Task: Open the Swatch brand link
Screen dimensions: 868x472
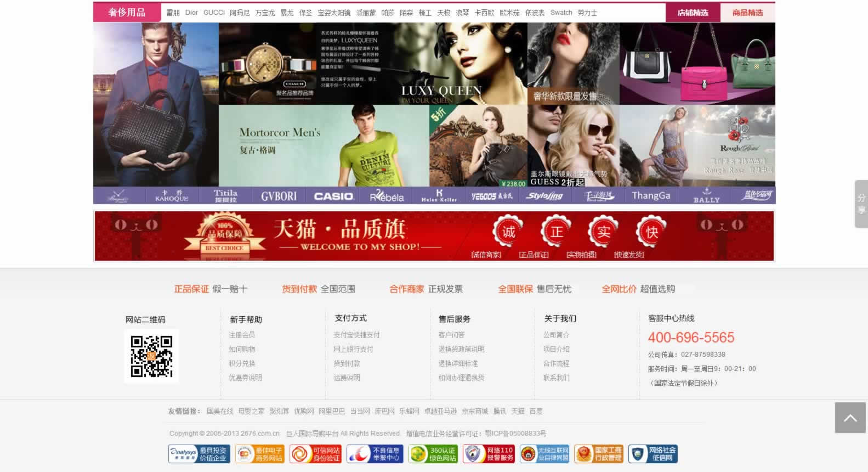Action: click(561, 13)
